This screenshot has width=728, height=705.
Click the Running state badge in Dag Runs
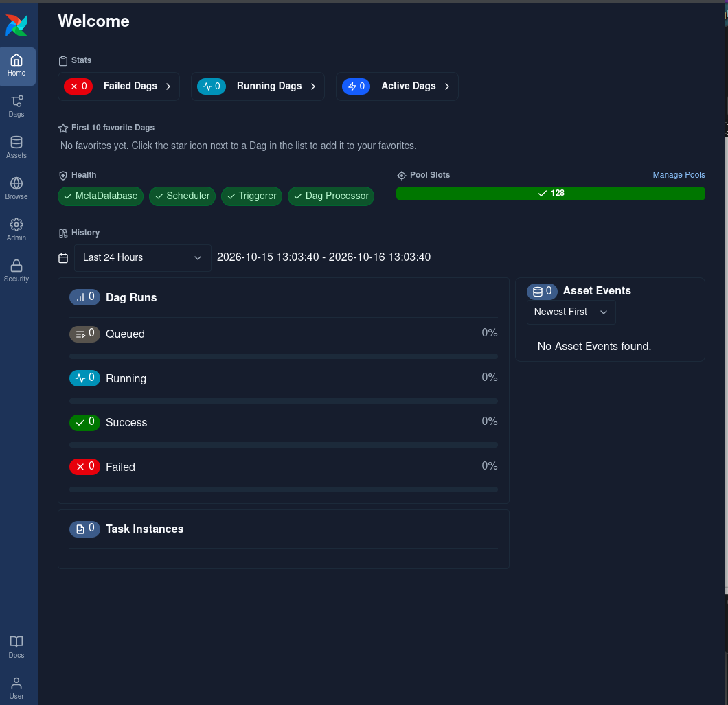tap(85, 378)
